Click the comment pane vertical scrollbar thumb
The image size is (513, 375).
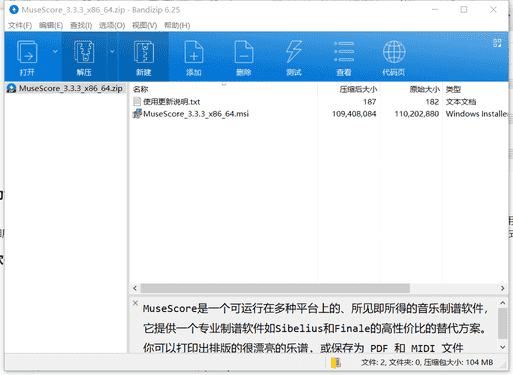tap(503, 323)
